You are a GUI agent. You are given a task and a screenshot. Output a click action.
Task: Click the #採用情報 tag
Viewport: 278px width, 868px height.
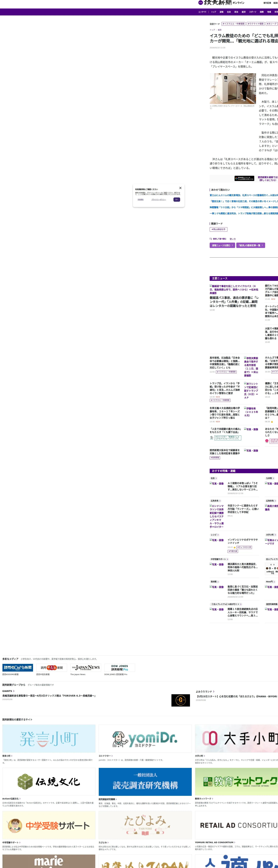pyautogui.click(x=215, y=458)
